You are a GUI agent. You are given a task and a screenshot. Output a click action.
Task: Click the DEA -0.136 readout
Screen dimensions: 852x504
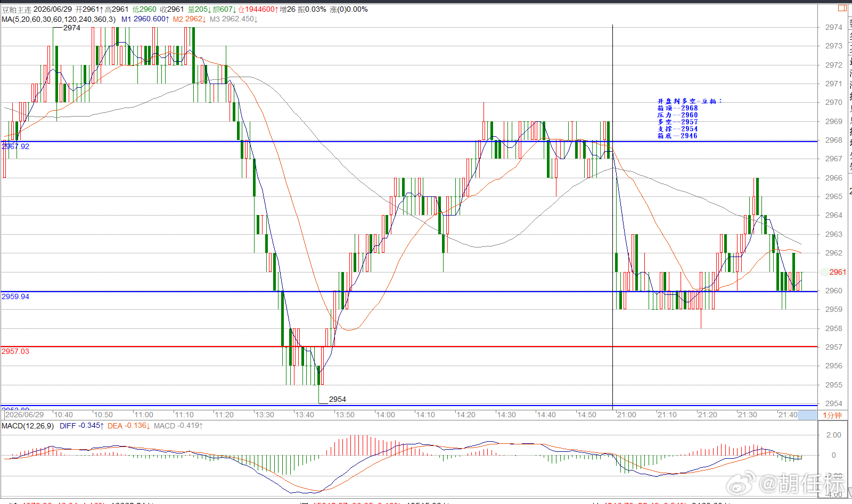point(129,426)
